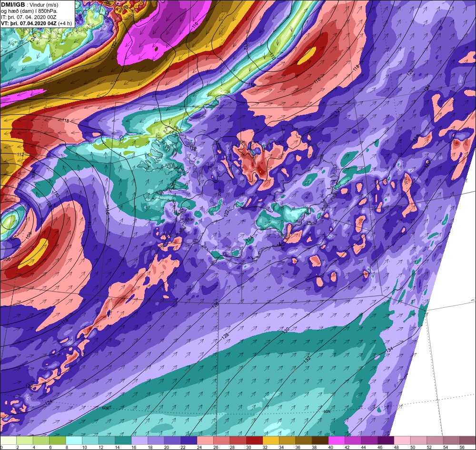This screenshot has height=450, width=476.
Task: Click the light pink 48–50 legend swatch
Action: coord(402,440)
